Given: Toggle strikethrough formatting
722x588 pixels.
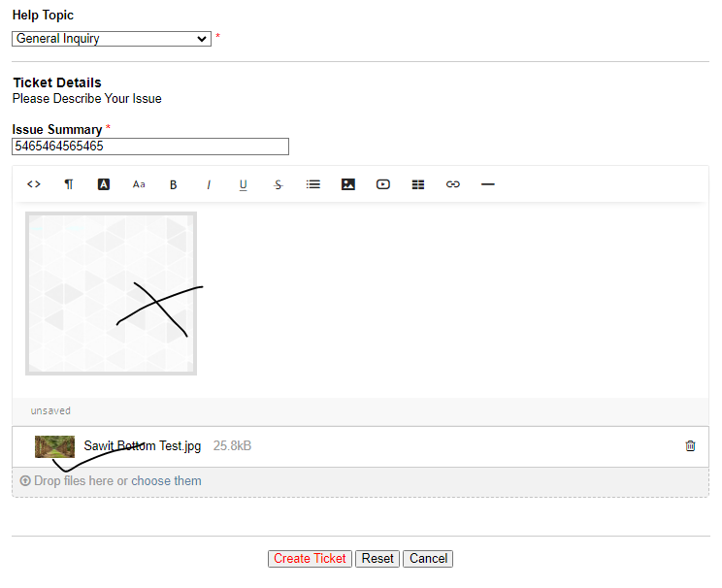Looking at the screenshot, I should [279, 184].
